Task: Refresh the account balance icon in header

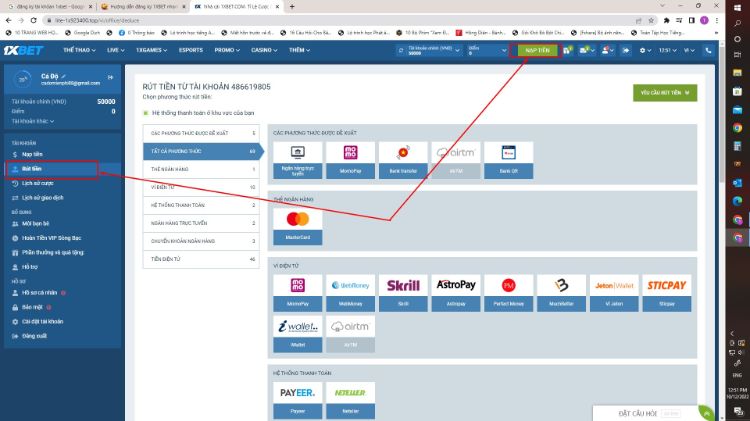Action: (400, 50)
